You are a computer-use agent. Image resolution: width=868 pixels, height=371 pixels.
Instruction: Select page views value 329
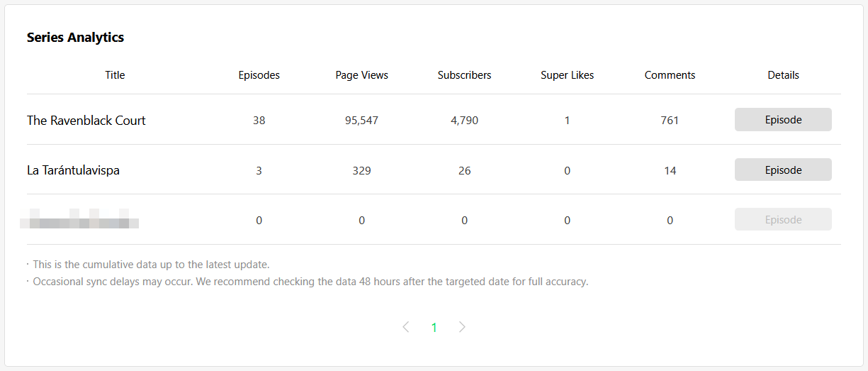(x=362, y=171)
